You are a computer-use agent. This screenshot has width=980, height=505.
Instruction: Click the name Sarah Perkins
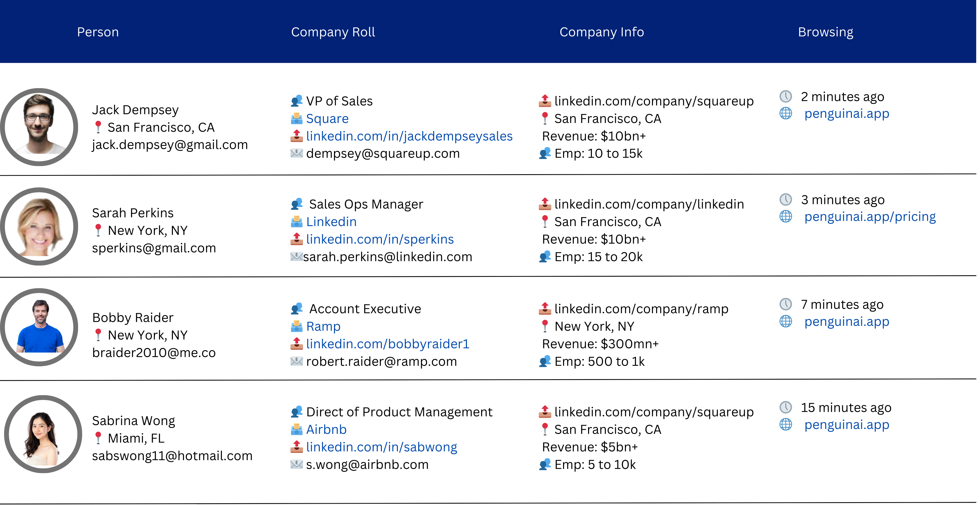point(132,213)
